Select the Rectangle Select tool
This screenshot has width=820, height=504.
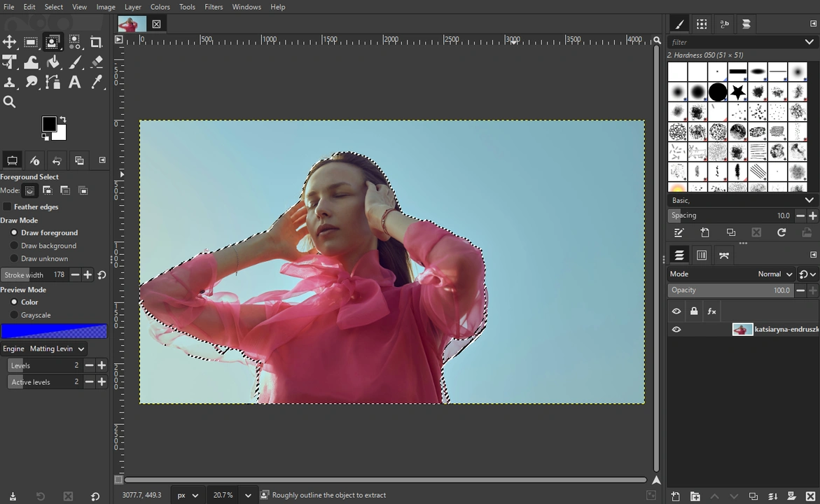(31, 42)
